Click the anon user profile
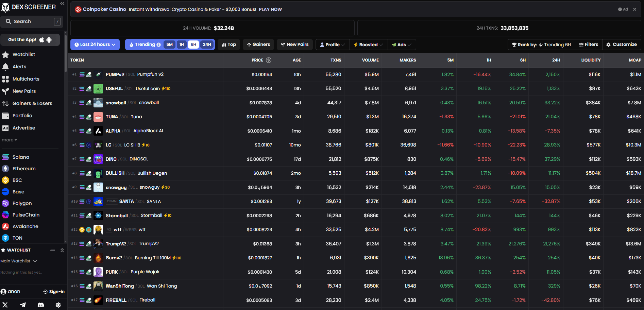Screen dimensions: 644x310 coord(11,292)
